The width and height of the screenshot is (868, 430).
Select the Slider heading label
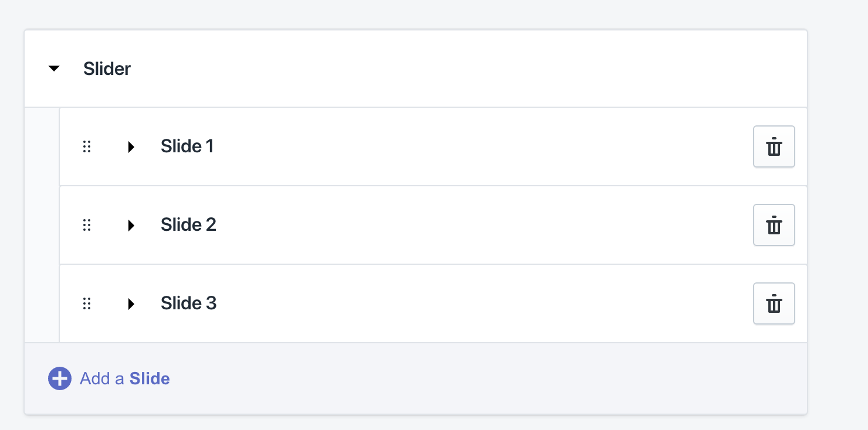coord(107,69)
